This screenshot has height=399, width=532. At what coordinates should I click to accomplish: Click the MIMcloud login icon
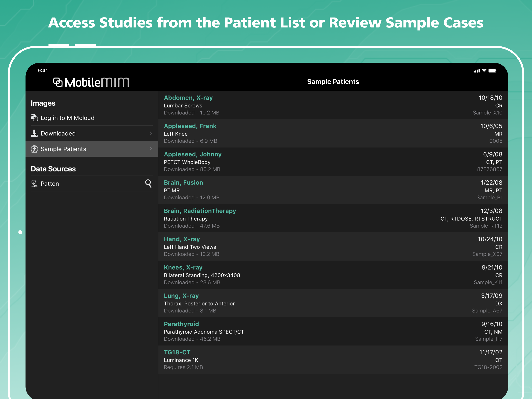34,118
